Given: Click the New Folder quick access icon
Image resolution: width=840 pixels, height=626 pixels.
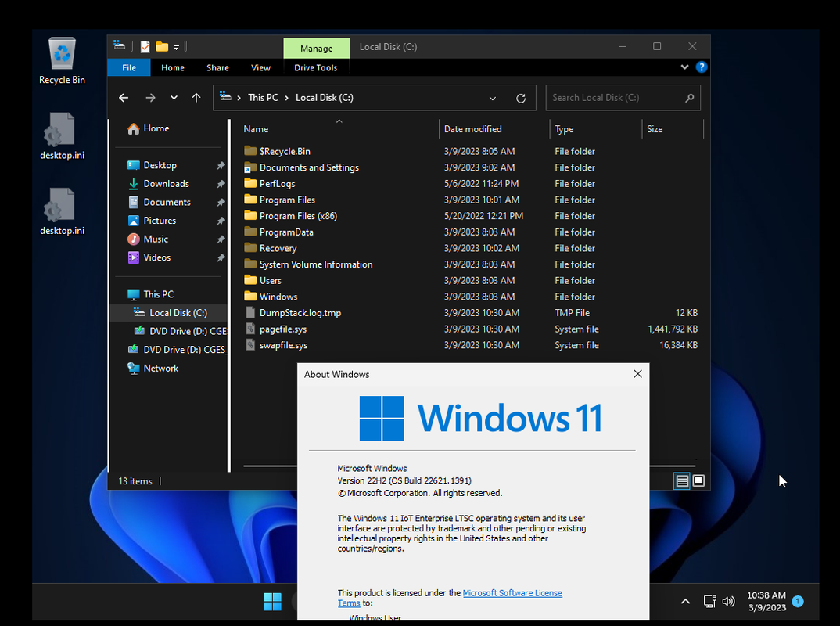Looking at the screenshot, I should [x=162, y=47].
